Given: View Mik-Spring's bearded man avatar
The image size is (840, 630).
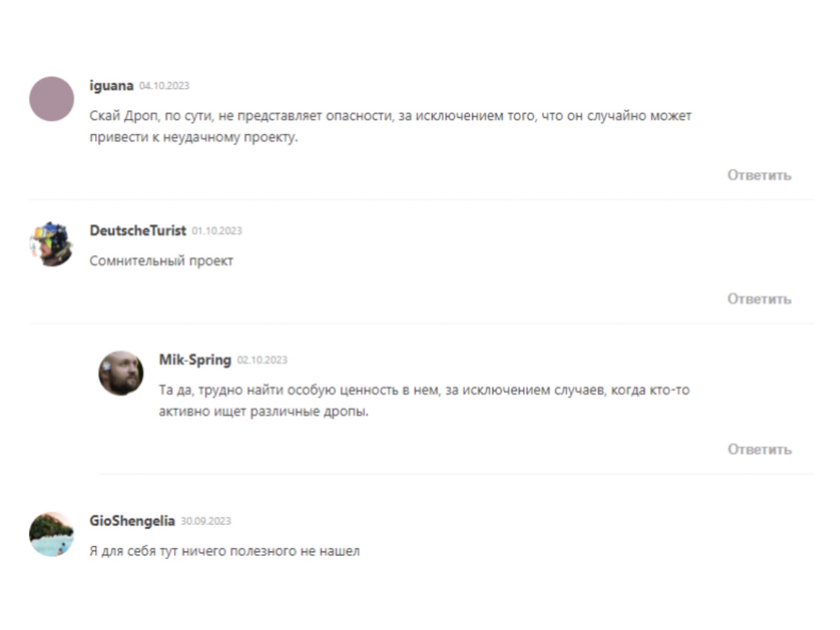Looking at the screenshot, I should pyautogui.click(x=121, y=373).
